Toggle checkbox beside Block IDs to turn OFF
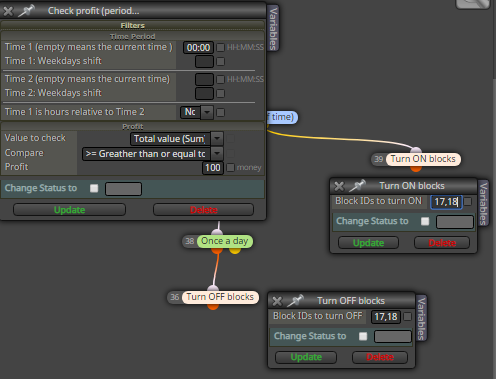496x379 pixels. [x=407, y=316]
